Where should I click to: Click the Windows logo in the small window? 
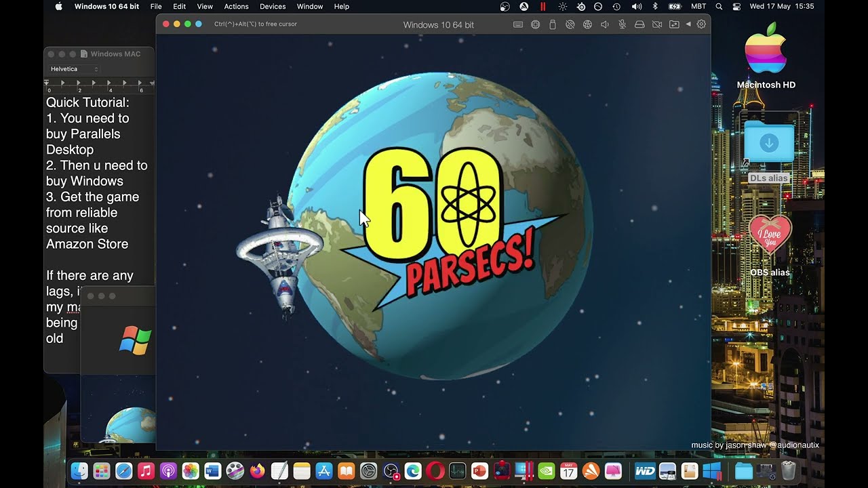pyautogui.click(x=135, y=340)
